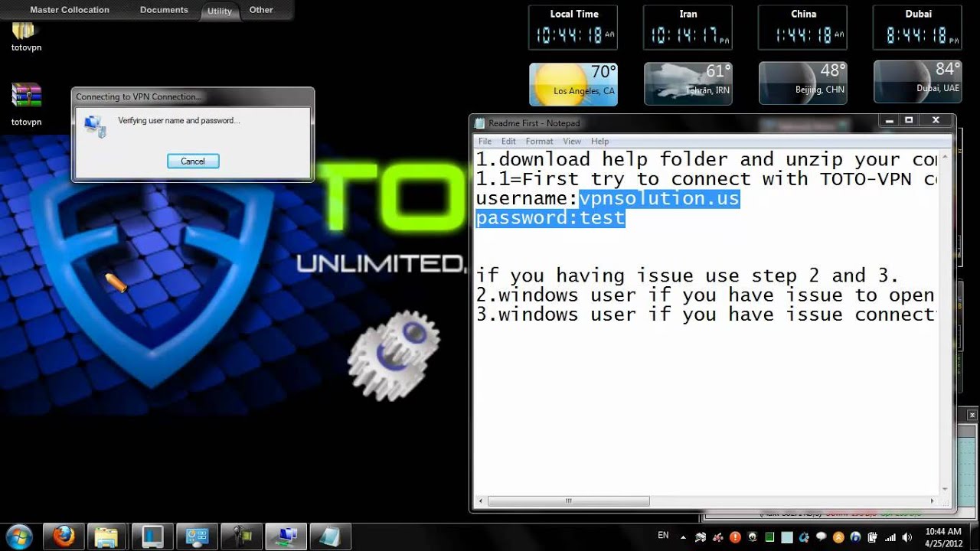Click the line starting '1.download help folder'
This screenshot has width=980, height=551.
(x=707, y=159)
